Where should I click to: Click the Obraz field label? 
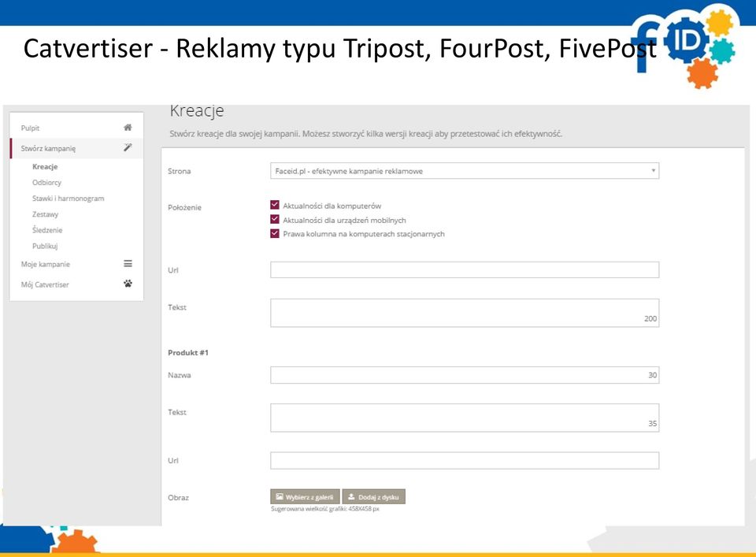[x=178, y=497]
